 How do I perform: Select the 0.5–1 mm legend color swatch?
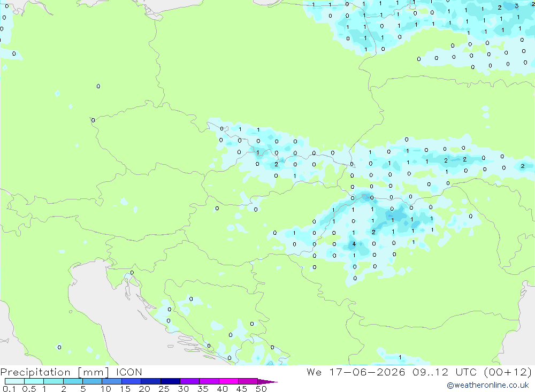34,381
